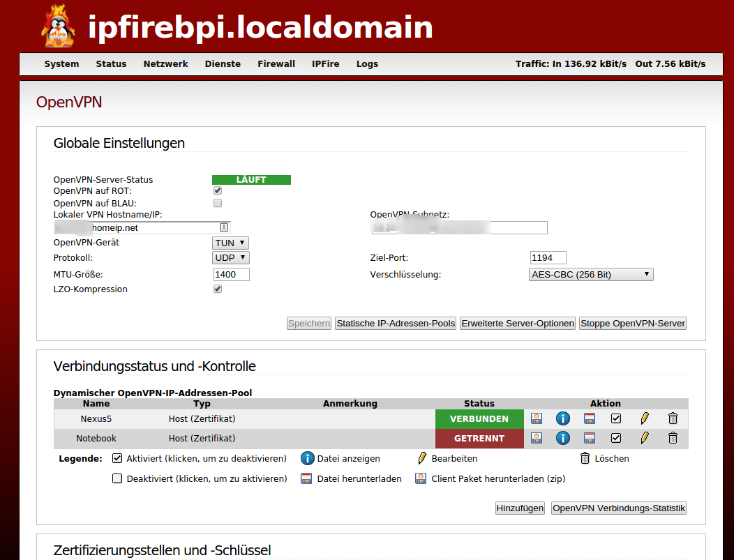Toggle LZO-Kompression checkbox
The image size is (734, 560).
(x=218, y=289)
